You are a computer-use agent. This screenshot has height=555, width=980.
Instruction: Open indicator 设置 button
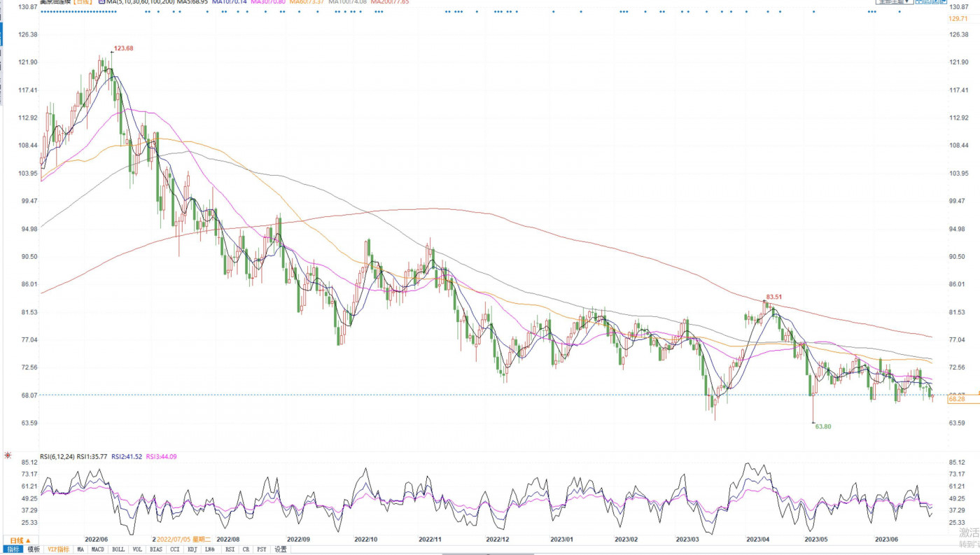point(280,549)
